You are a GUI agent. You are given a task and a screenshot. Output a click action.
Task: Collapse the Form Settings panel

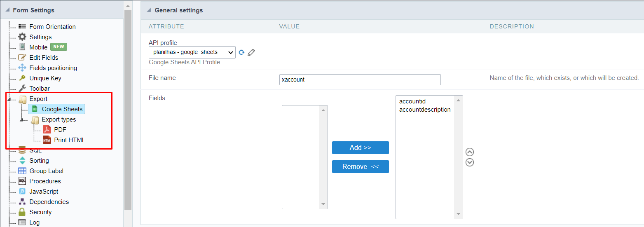click(8, 10)
